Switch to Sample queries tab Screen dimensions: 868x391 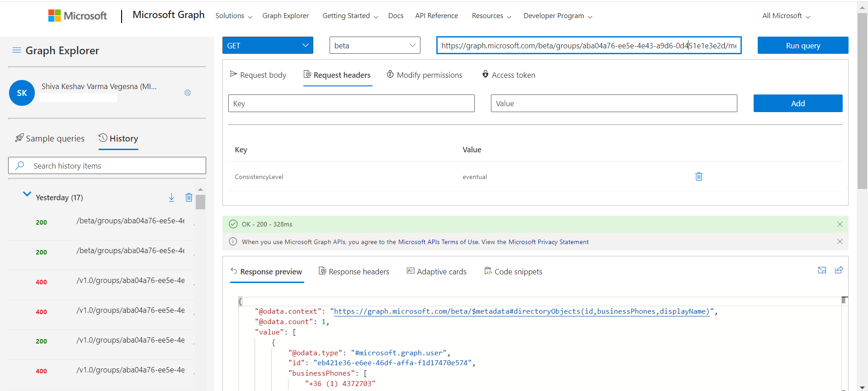point(50,138)
